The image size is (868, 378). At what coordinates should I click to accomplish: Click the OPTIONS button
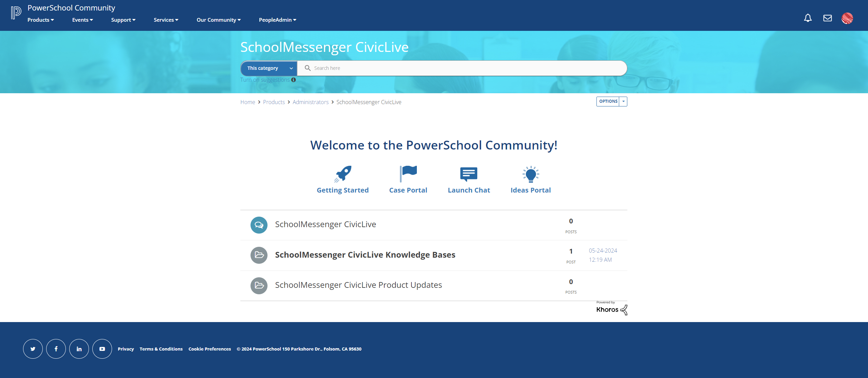coord(608,101)
